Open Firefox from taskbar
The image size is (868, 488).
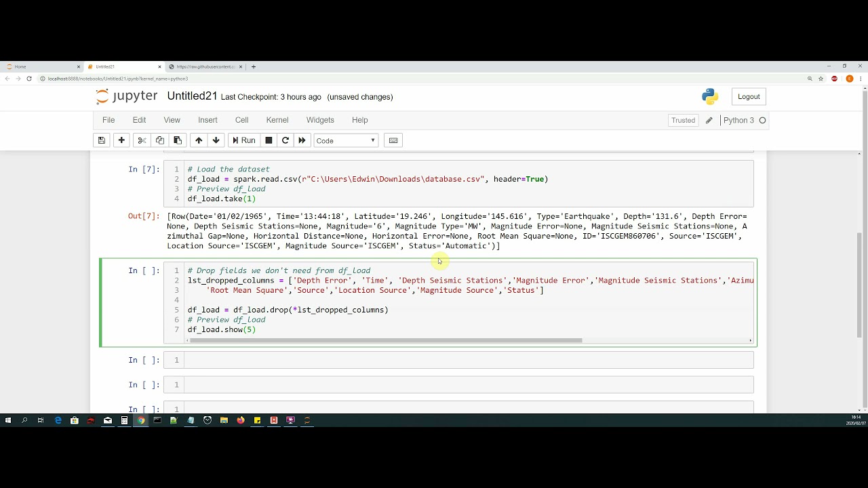241,420
